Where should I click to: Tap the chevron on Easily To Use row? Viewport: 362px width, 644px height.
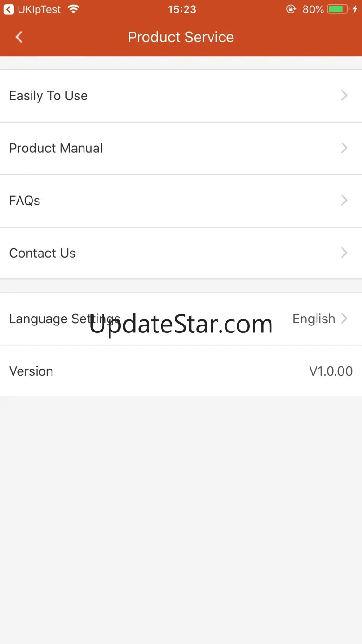pos(344,96)
